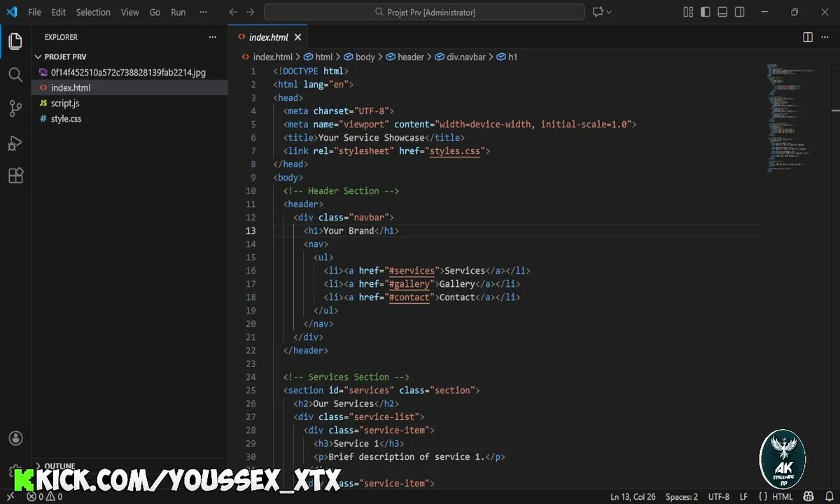Select the index.html editor tab

(269, 38)
